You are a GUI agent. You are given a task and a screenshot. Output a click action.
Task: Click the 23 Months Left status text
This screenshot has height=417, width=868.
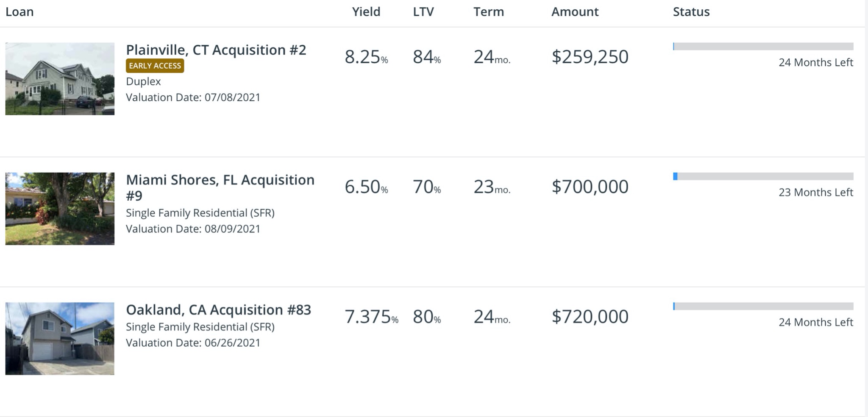815,193
